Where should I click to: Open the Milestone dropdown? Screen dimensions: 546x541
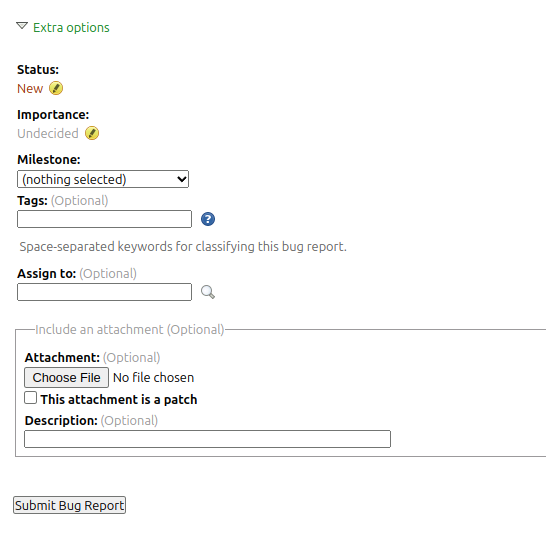pyautogui.click(x=103, y=179)
